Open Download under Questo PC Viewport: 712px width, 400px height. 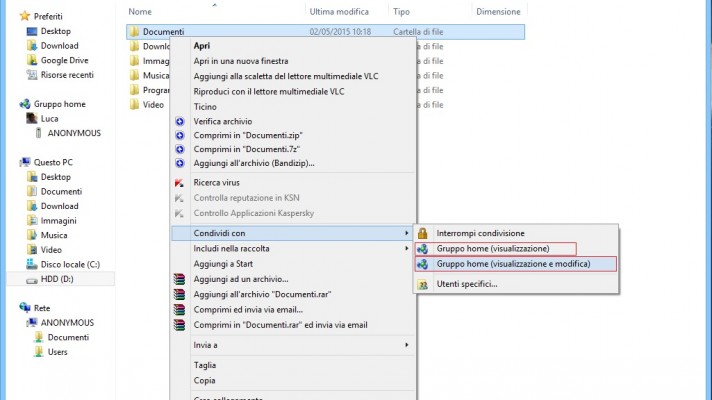[59, 206]
